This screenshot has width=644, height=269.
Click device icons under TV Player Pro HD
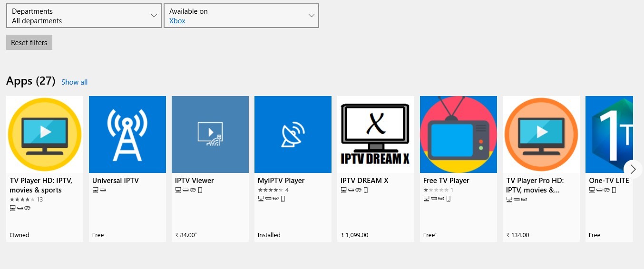[x=517, y=200]
